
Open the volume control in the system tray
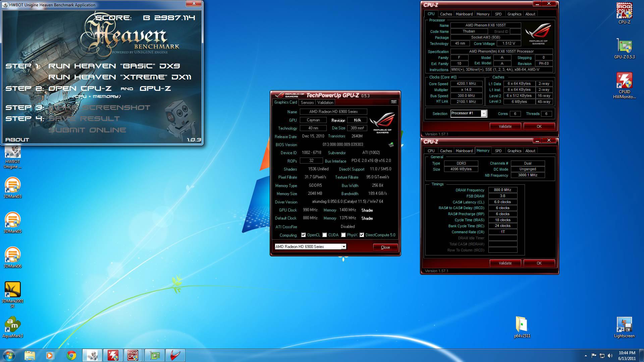click(610, 356)
